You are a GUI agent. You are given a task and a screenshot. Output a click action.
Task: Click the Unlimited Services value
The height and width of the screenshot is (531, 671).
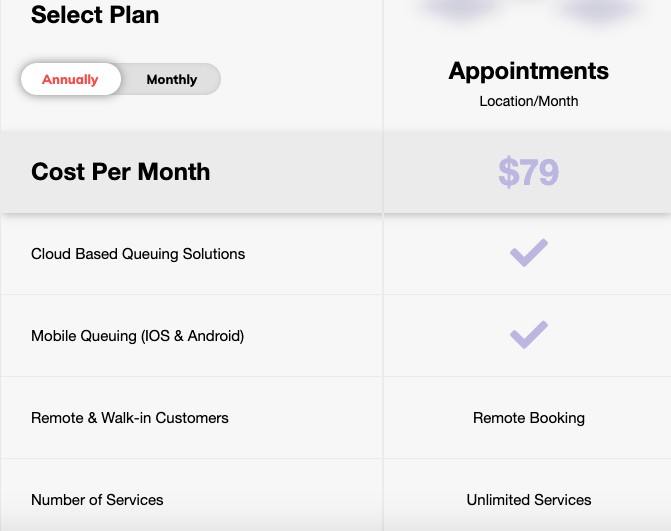[528, 500]
